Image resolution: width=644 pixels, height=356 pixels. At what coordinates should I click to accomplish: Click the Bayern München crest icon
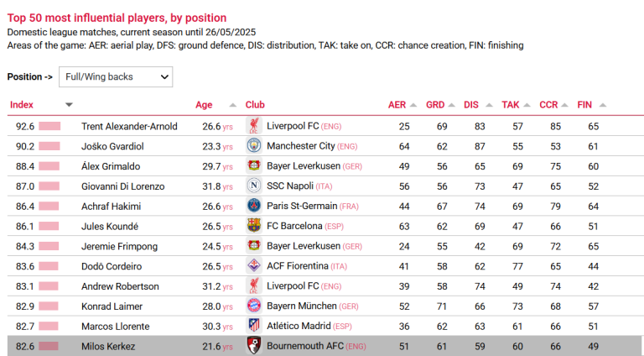coord(254,306)
